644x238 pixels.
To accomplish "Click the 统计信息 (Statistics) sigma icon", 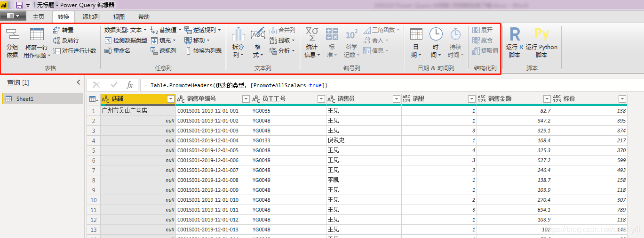I will coord(312,34).
